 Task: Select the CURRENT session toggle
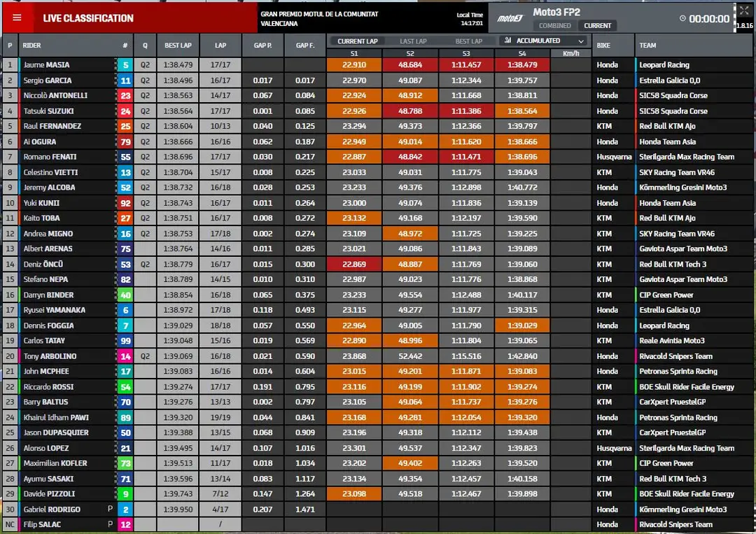pos(597,25)
